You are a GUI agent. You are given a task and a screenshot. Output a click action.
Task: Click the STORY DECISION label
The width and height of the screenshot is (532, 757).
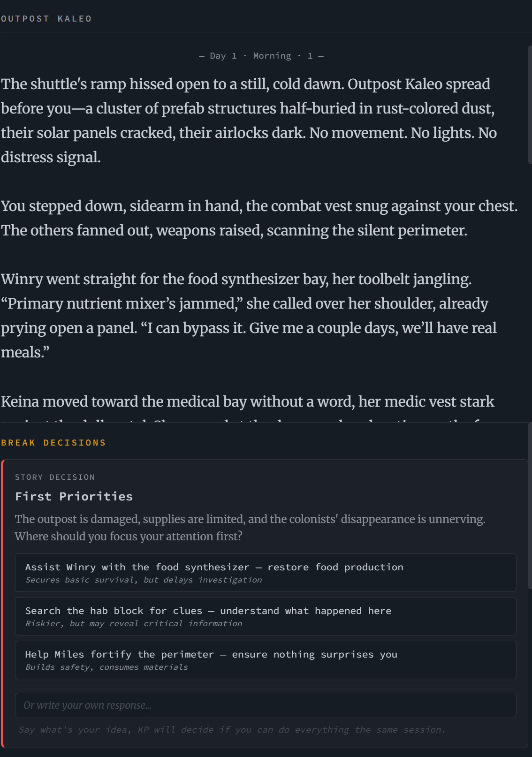pyautogui.click(x=55, y=477)
